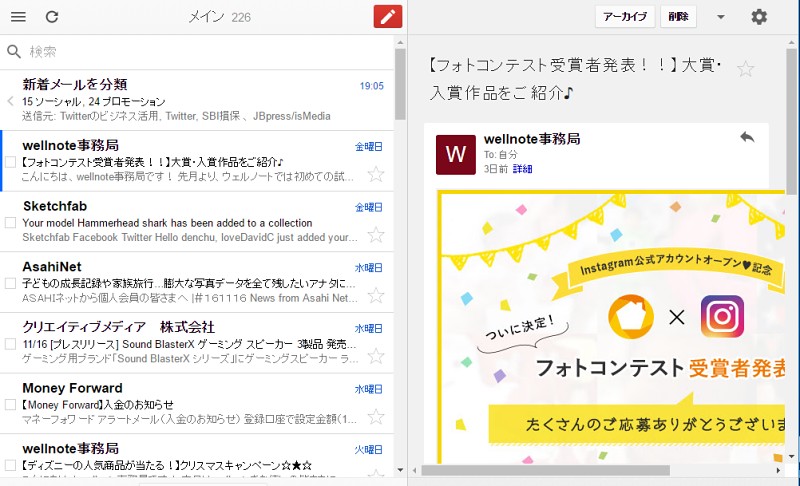Star the クリエイティブメディア email row
The image size is (800, 486).
(376, 356)
